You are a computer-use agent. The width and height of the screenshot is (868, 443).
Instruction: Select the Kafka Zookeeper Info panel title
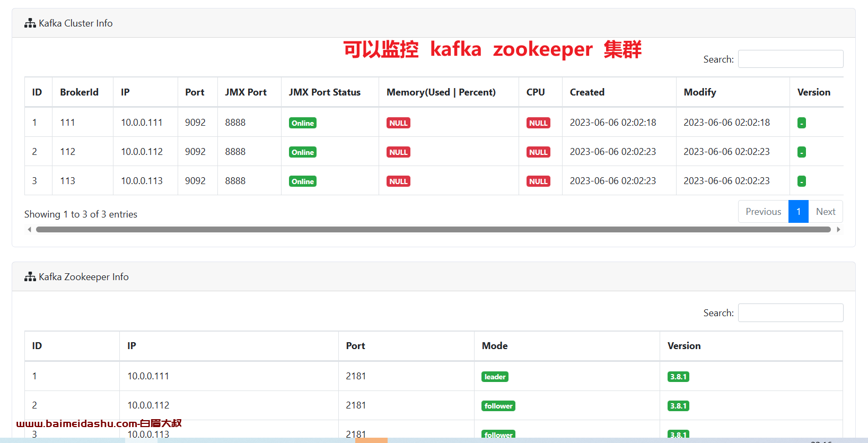[x=83, y=277]
